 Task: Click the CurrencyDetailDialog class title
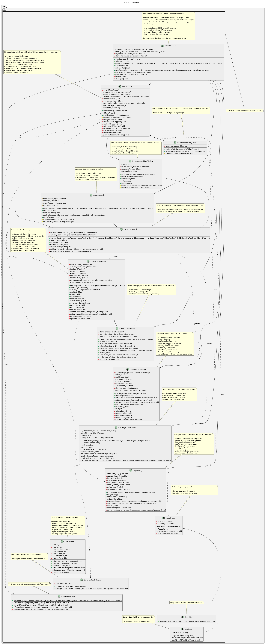[138, 369]
